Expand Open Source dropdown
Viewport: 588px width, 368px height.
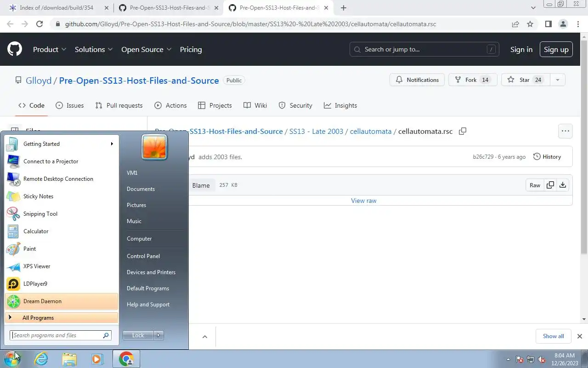(147, 49)
